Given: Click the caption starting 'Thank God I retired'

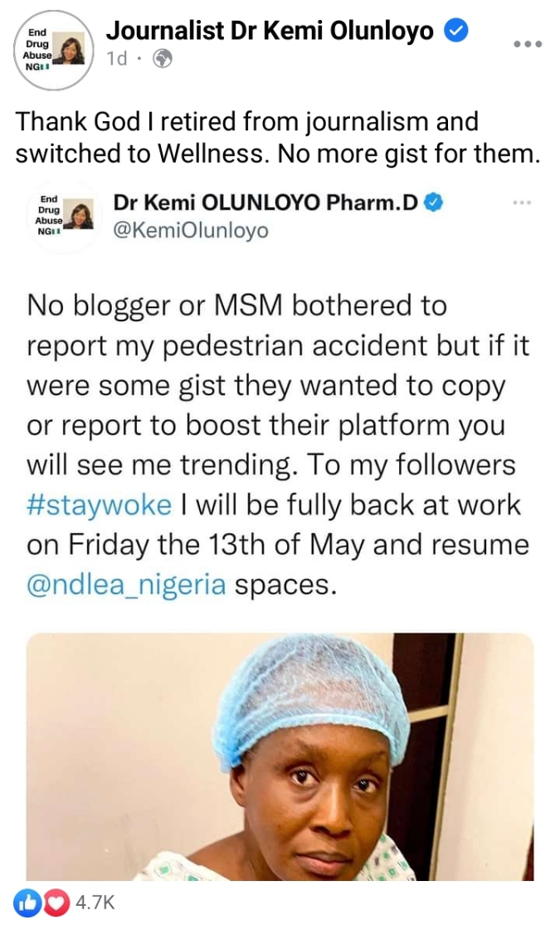Looking at the screenshot, I should 274,137.
